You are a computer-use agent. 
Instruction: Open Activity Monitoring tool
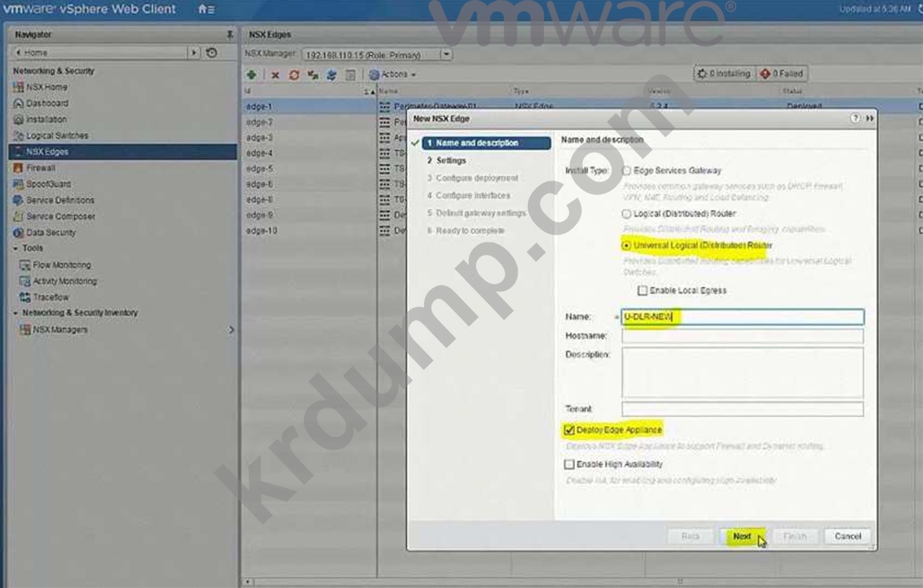pyautogui.click(x=58, y=281)
